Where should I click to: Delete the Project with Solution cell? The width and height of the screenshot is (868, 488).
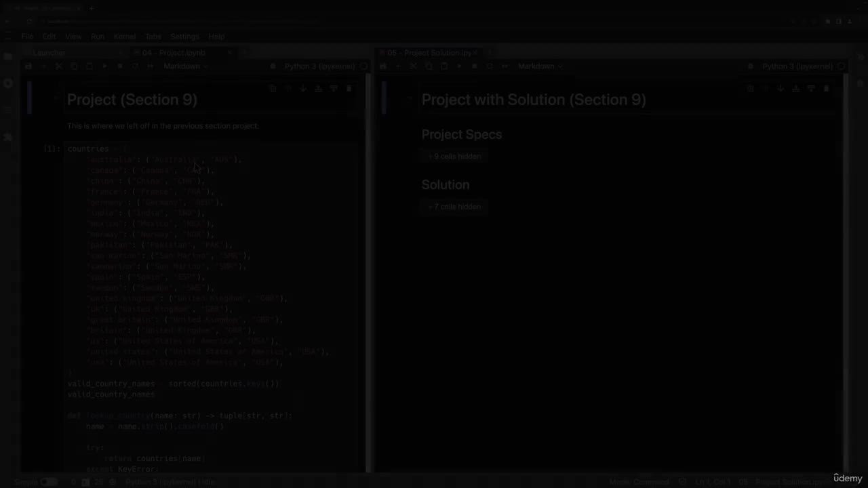826,89
